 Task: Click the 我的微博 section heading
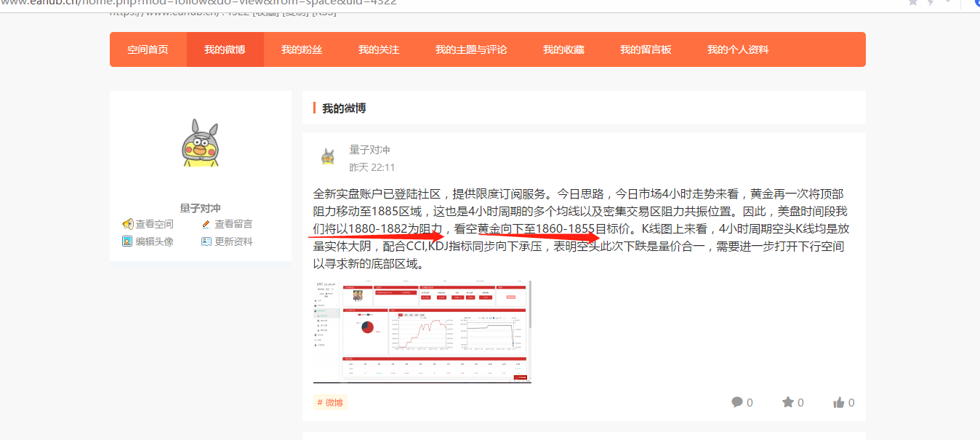coord(344,108)
